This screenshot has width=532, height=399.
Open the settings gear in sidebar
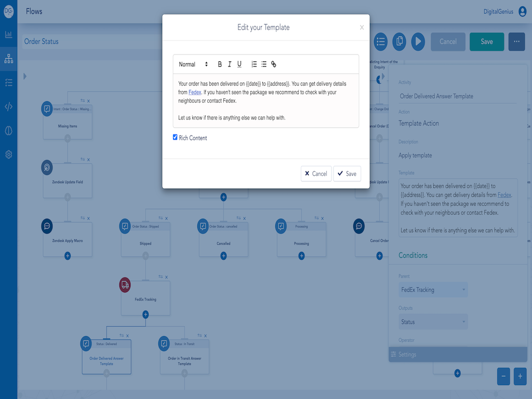pyautogui.click(x=8, y=154)
